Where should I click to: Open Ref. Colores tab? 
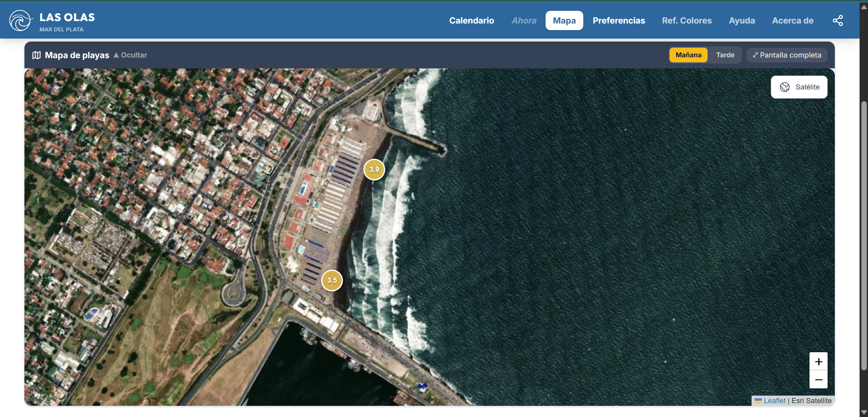tap(687, 20)
